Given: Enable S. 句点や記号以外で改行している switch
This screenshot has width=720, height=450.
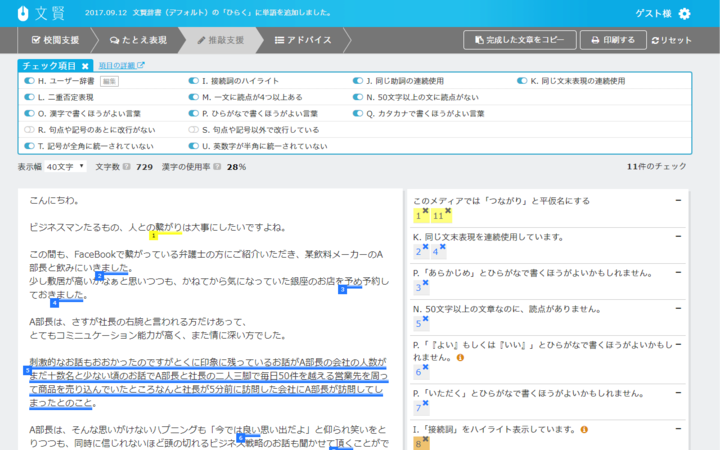Looking at the screenshot, I should 194,130.
